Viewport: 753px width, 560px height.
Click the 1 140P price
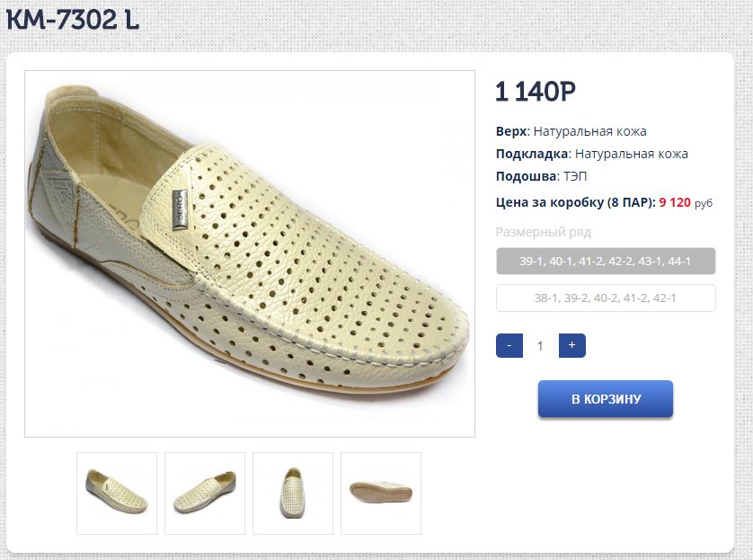536,92
